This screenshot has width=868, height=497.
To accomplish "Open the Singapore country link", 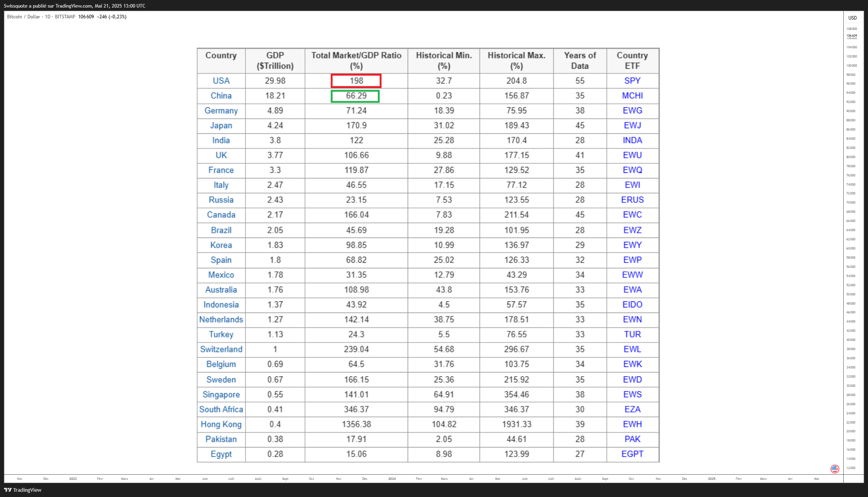I will [221, 394].
